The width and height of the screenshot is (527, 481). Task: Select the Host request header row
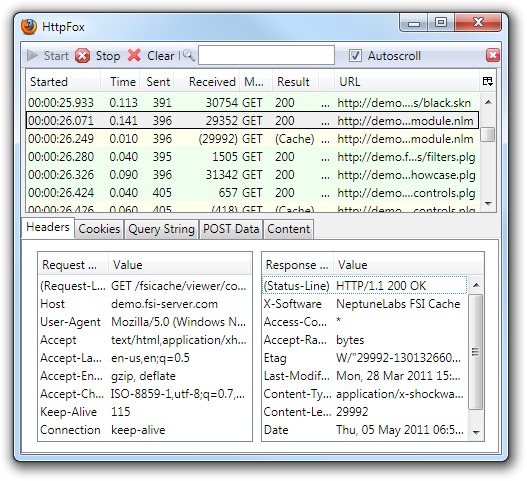[145, 304]
